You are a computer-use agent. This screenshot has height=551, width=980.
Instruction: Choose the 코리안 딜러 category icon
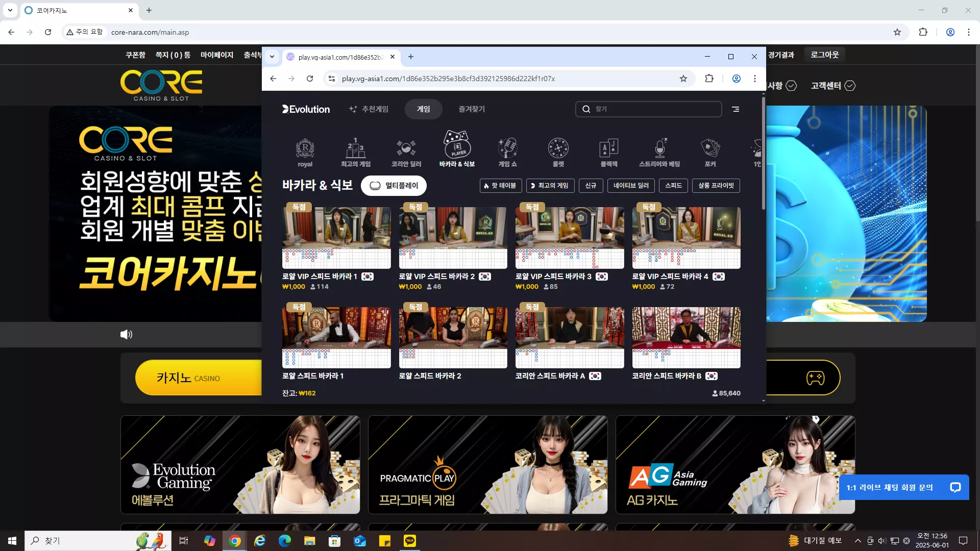click(x=406, y=152)
